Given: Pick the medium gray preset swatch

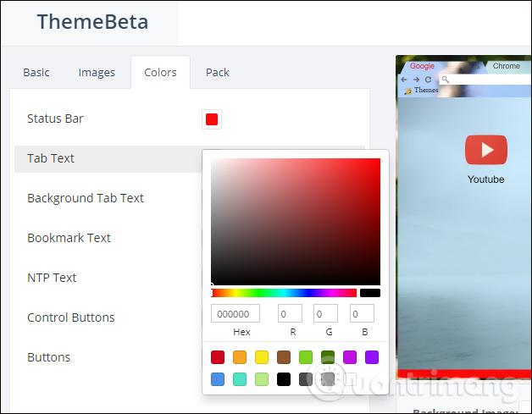Looking at the screenshot, I should [328, 379].
